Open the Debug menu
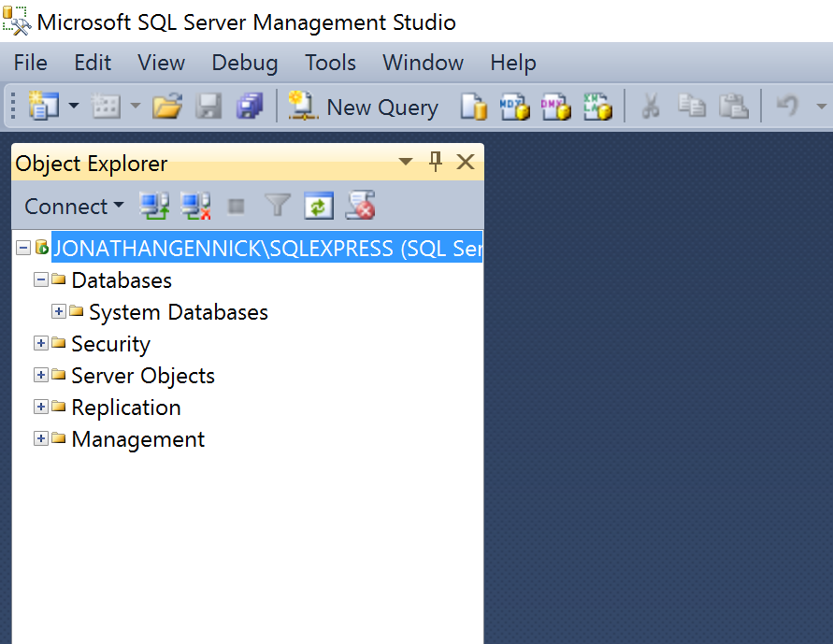833x644 pixels. click(x=244, y=63)
